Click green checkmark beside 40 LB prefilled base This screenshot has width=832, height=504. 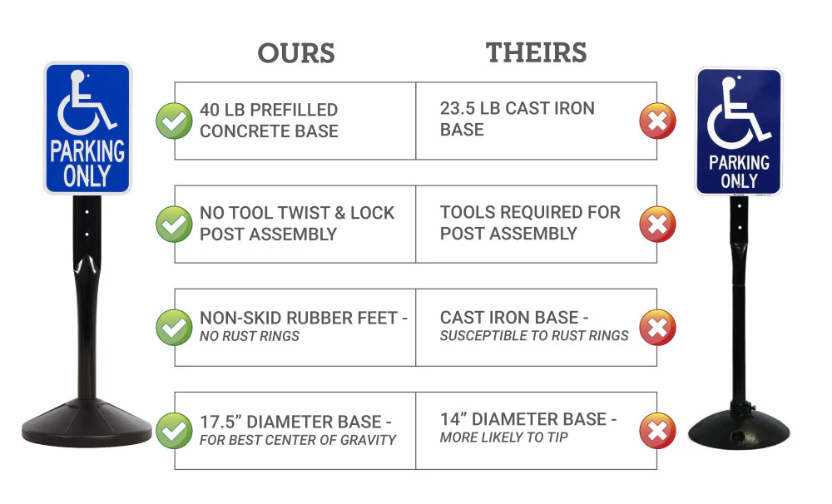(174, 121)
